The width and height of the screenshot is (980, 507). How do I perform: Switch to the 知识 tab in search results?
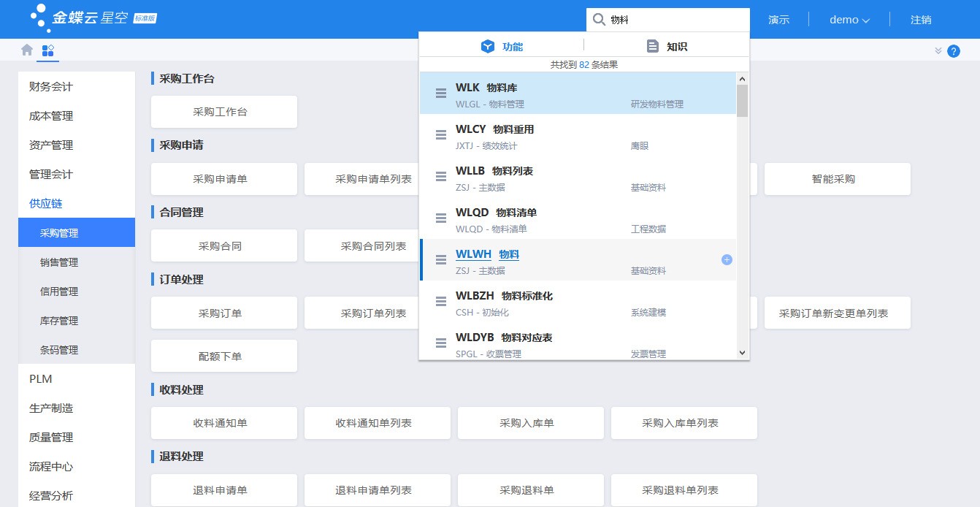pos(667,47)
